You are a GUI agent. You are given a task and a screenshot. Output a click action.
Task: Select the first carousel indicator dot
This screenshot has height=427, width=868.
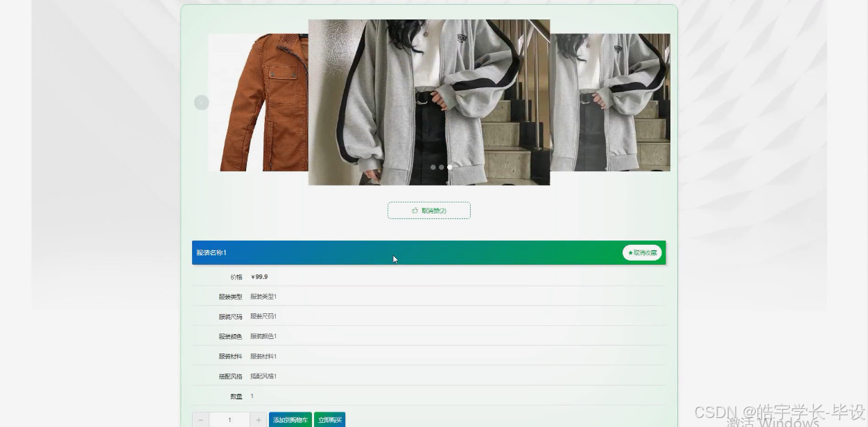coord(433,167)
